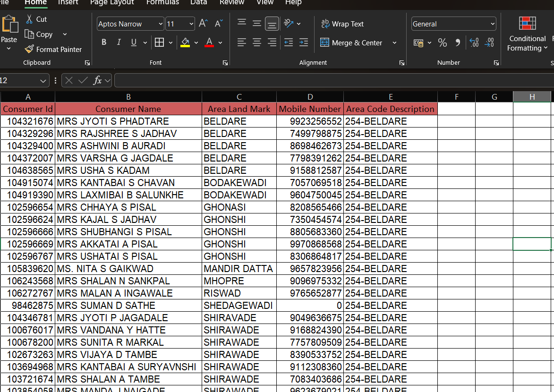Increase font size with the larger A icon
This screenshot has height=392, width=554.
click(203, 24)
